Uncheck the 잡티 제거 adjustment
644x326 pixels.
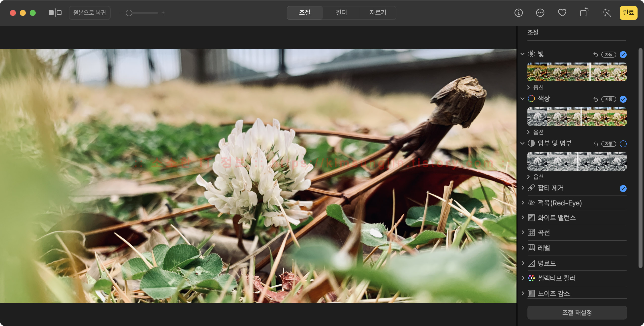(623, 189)
